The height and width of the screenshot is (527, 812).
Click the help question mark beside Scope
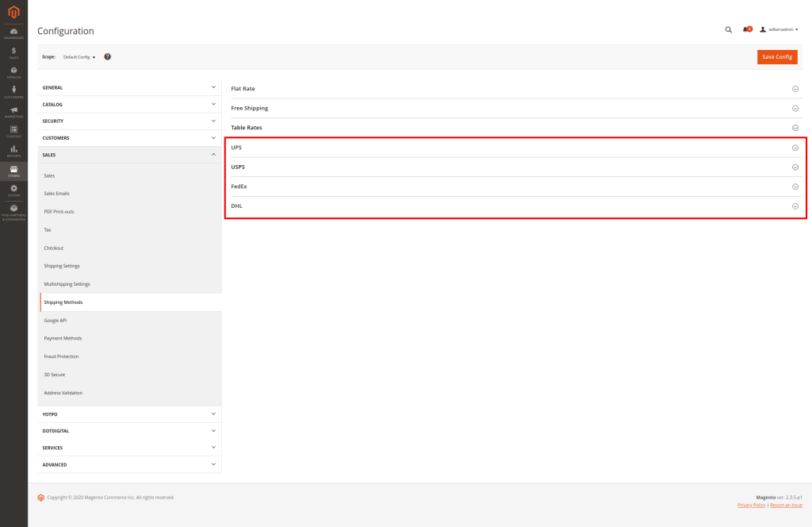[107, 57]
